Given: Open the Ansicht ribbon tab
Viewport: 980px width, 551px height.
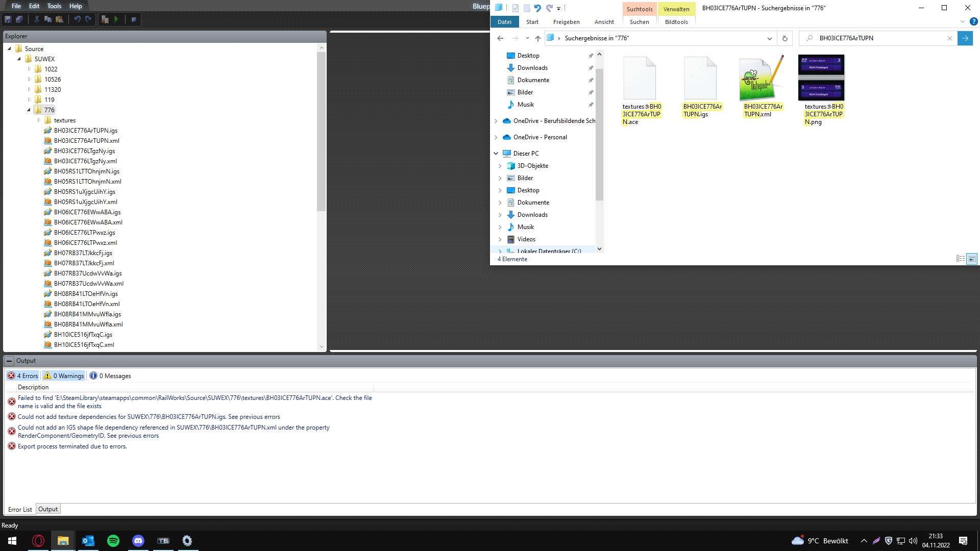Looking at the screenshot, I should point(604,22).
